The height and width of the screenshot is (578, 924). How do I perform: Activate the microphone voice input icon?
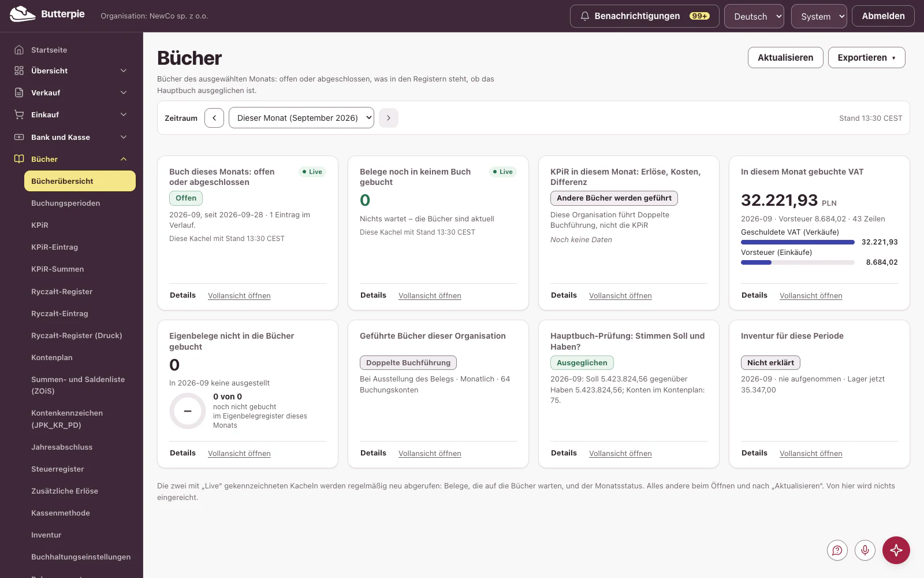[x=865, y=550]
